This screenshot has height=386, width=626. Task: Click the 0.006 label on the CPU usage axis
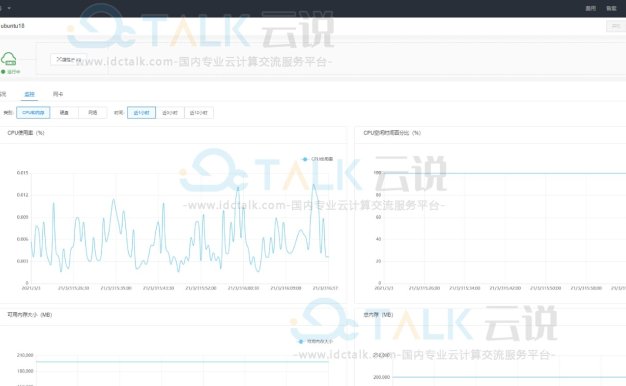[22, 239]
